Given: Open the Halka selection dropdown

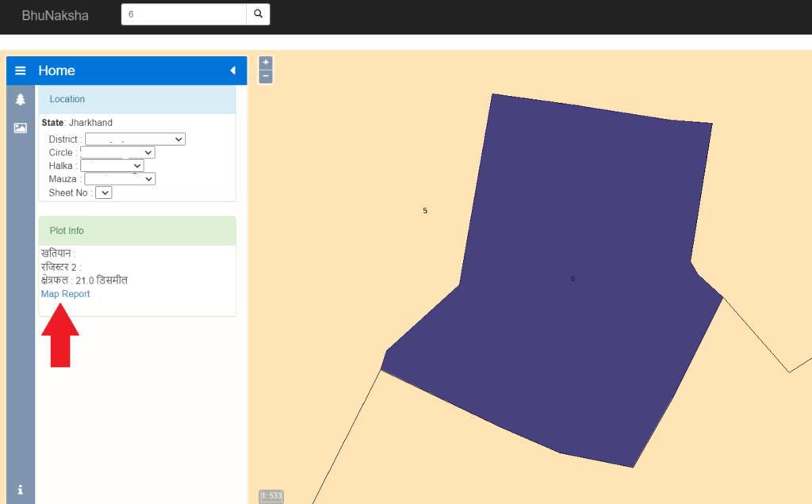Looking at the screenshot, I should click(x=112, y=166).
